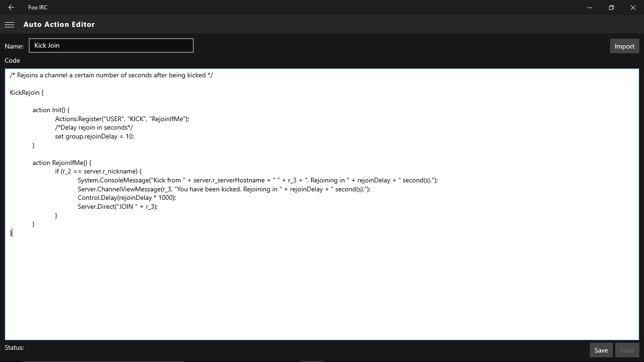This screenshot has height=362, width=644.
Task: Click the Foo IRC title bar label
Action: click(38, 7)
